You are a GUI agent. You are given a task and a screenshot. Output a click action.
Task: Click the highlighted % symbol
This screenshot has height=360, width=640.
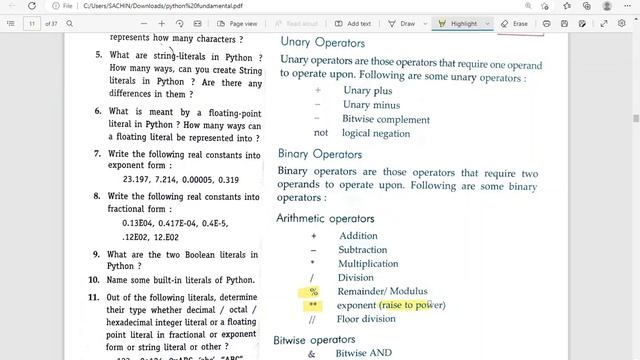[313, 291]
